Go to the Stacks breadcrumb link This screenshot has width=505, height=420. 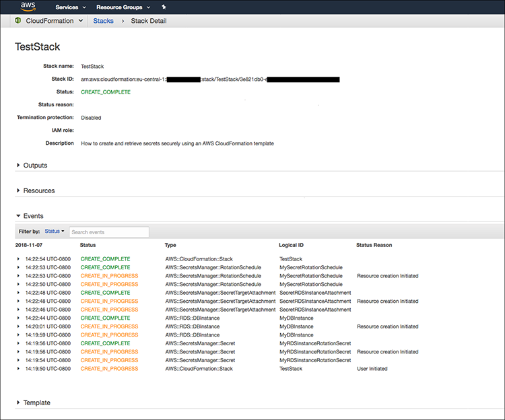tap(104, 21)
